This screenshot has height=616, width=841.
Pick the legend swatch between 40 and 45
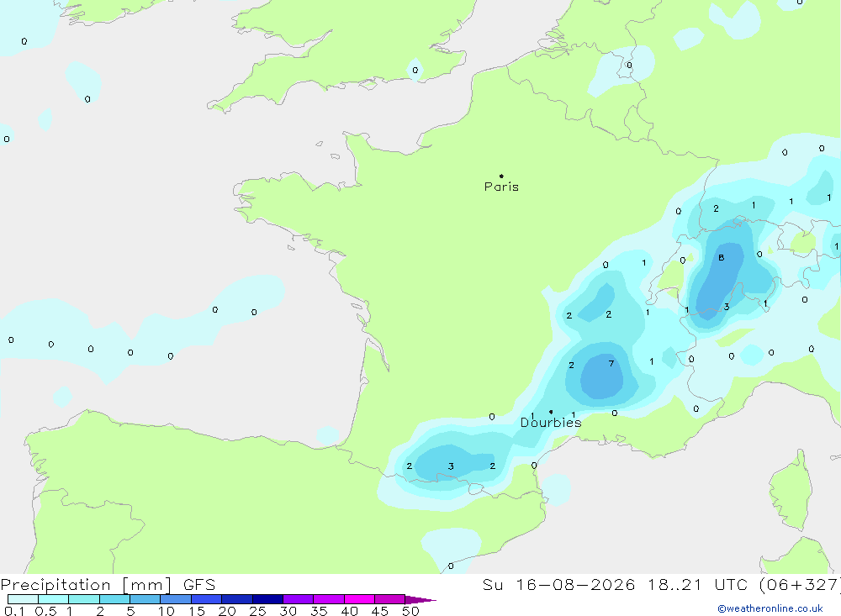coord(359,599)
